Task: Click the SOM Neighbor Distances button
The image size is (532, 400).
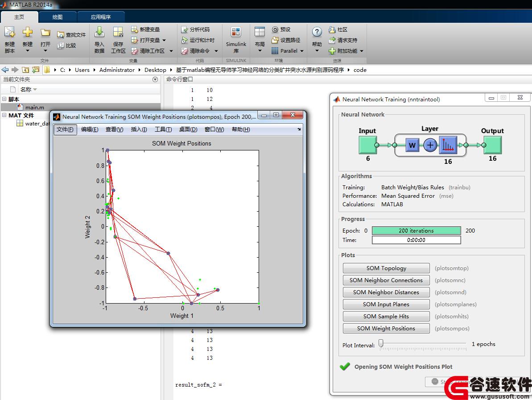Action: [x=386, y=292]
